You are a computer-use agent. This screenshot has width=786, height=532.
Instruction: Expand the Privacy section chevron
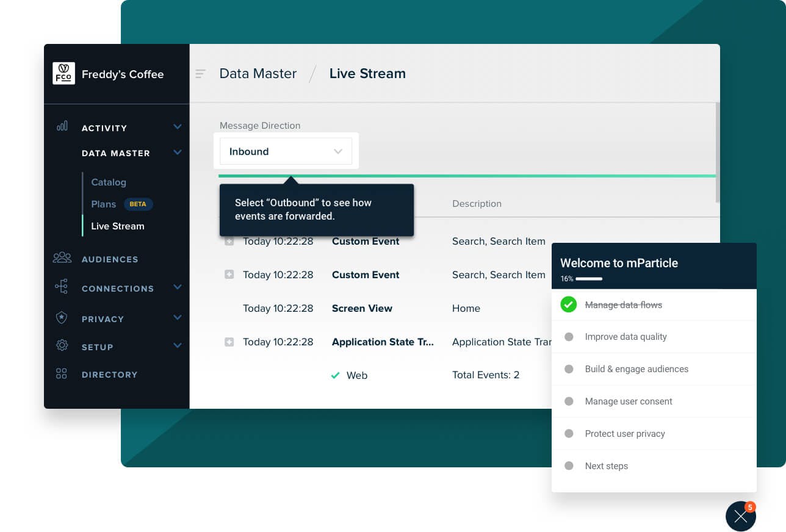(x=178, y=317)
